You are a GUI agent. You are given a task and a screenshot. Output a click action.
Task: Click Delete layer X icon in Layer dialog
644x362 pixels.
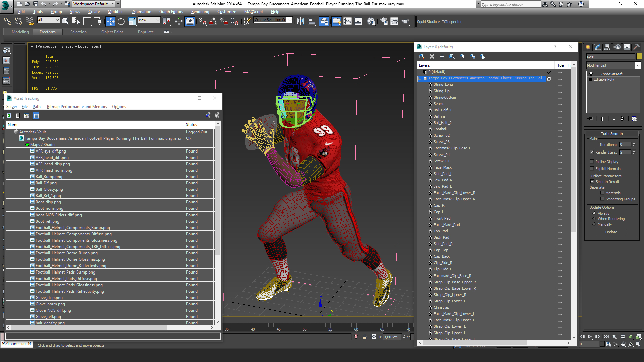(432, 56)
